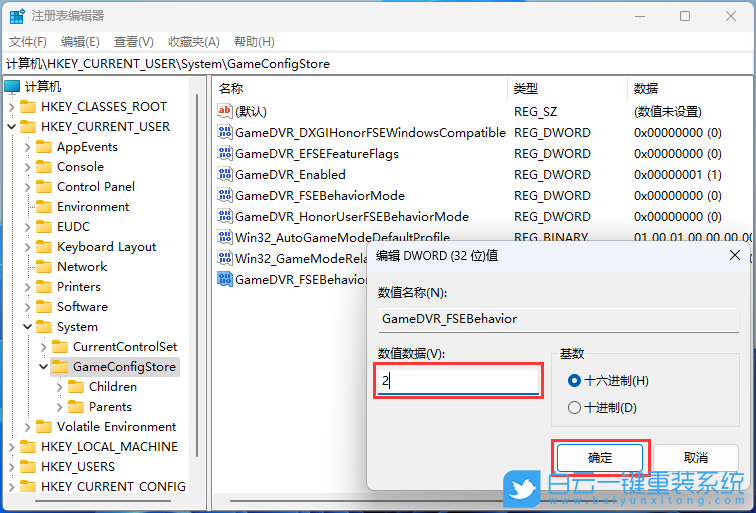This screenshot has height=513, width=756.
Task: Select 十六进制(H) hexadecimal radio button
Action: (574, 381)
